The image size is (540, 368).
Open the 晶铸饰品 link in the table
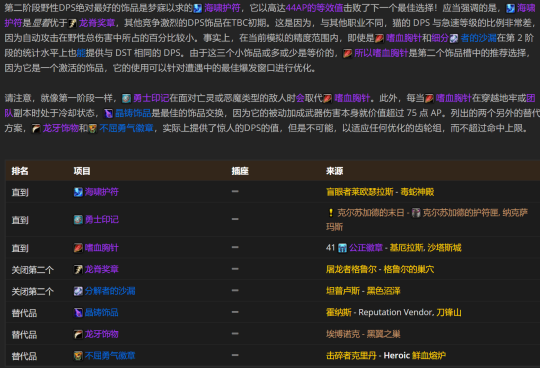tap(102, 312)
